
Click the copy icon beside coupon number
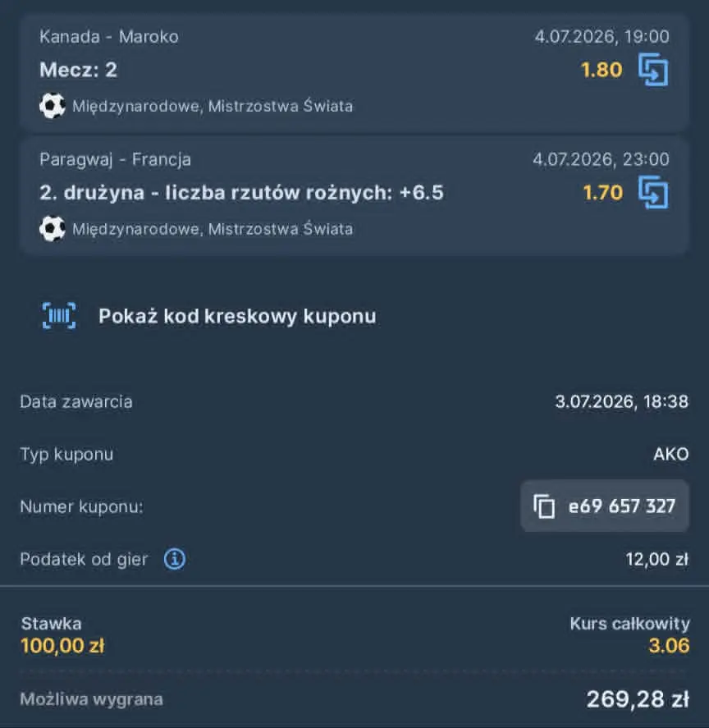(544, 506)
